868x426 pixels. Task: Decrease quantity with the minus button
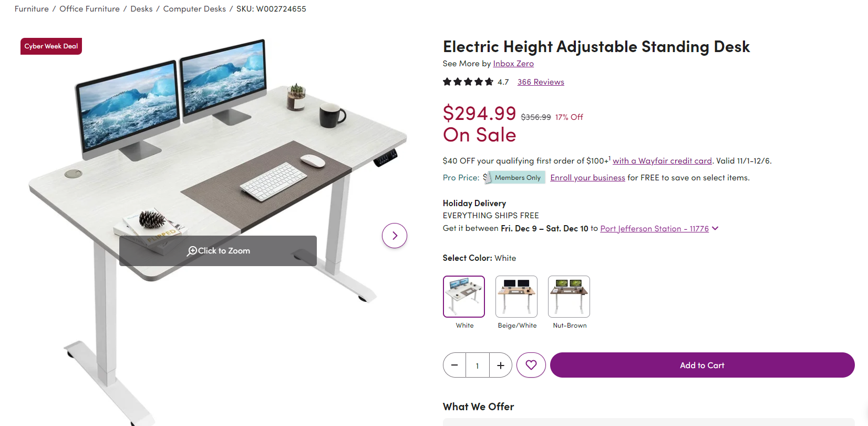coord(454,365)
